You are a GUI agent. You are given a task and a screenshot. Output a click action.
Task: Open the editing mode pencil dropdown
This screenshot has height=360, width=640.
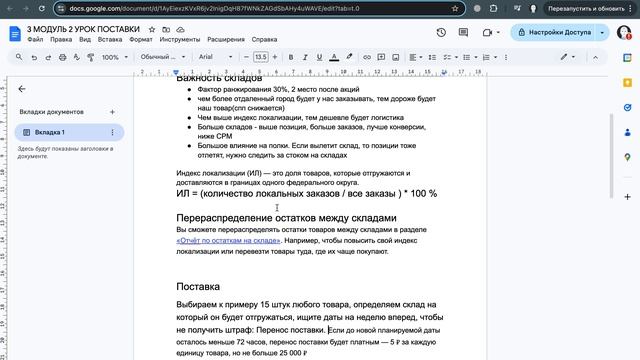coord(567,57)
